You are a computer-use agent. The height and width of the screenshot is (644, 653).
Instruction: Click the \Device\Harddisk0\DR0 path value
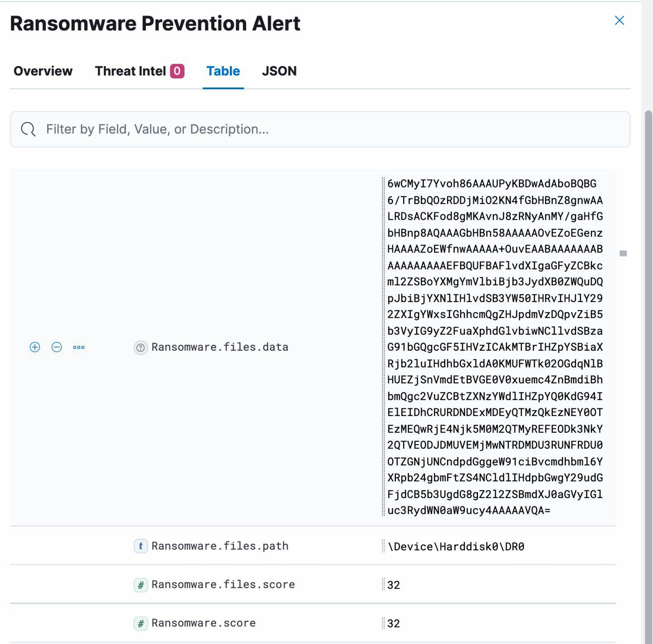click(456, 547)
